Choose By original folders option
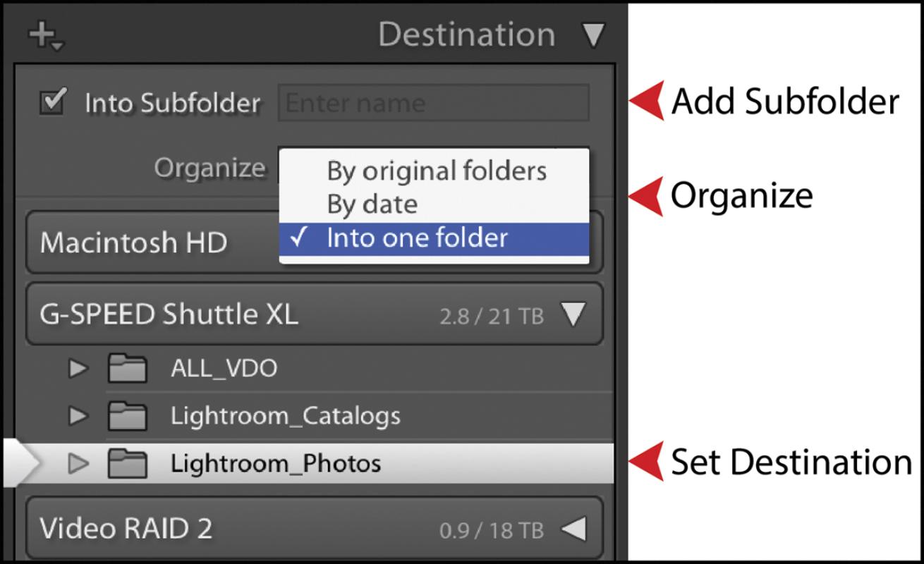 coord(436,171)
